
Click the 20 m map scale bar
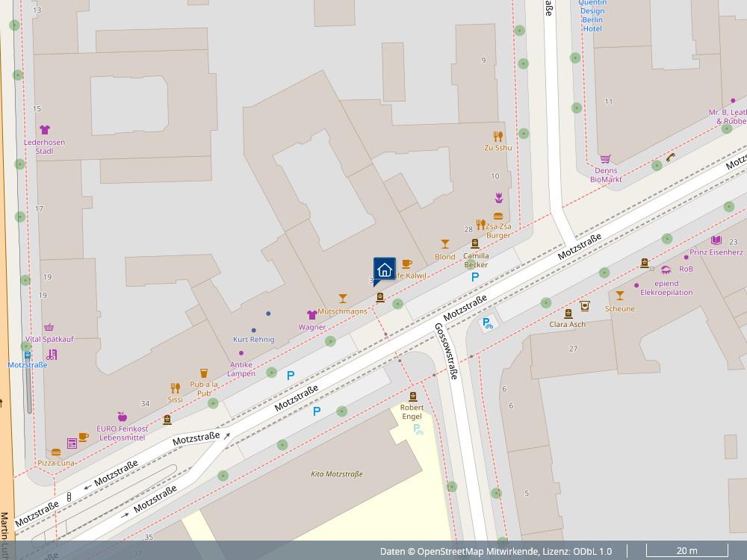point(686,551)
